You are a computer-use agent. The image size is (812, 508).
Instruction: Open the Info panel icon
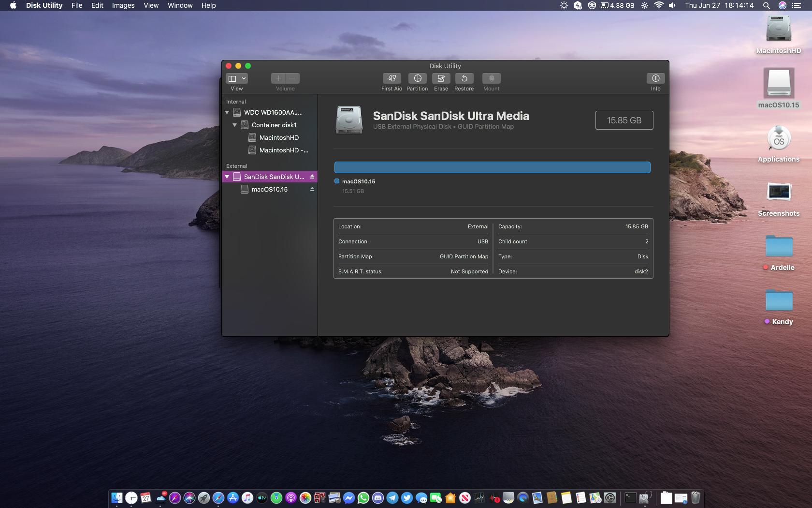pos(655,78)
